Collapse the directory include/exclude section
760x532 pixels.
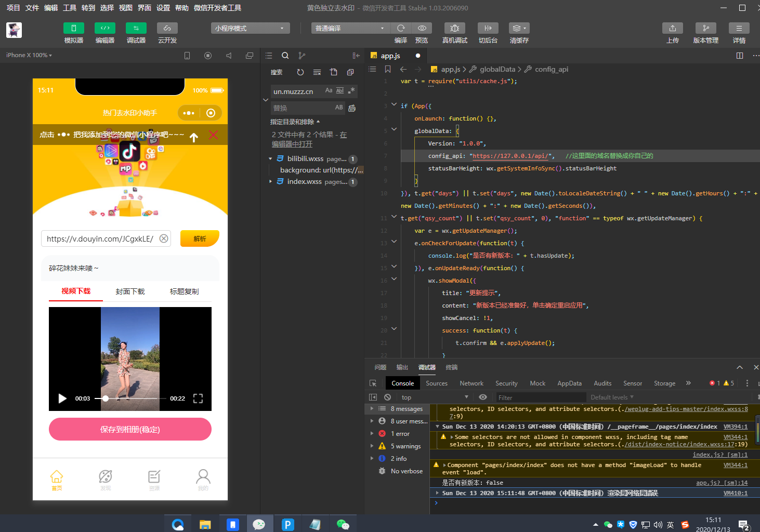tap(295, 122)
